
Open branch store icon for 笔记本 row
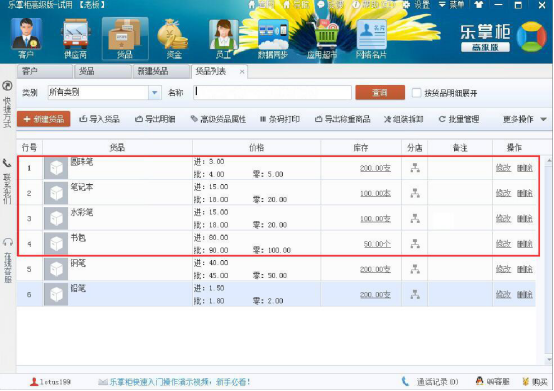click(415, 193)
